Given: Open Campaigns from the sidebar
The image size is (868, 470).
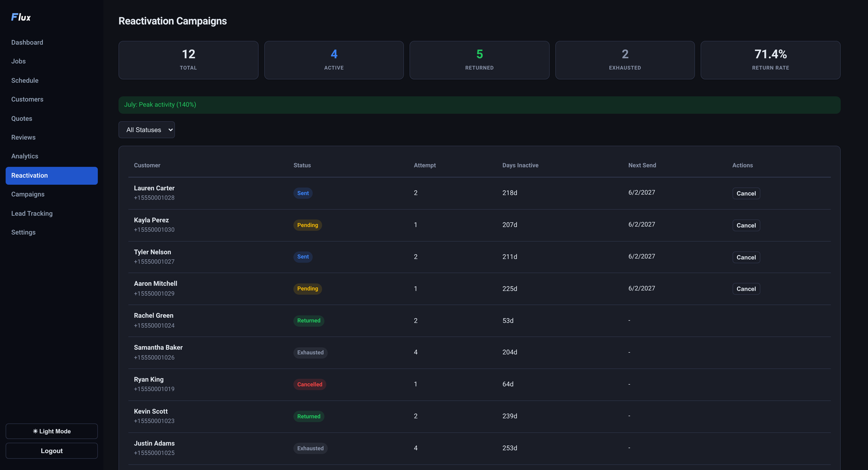Looking at the screenshot, I should [x=52, y=194].
